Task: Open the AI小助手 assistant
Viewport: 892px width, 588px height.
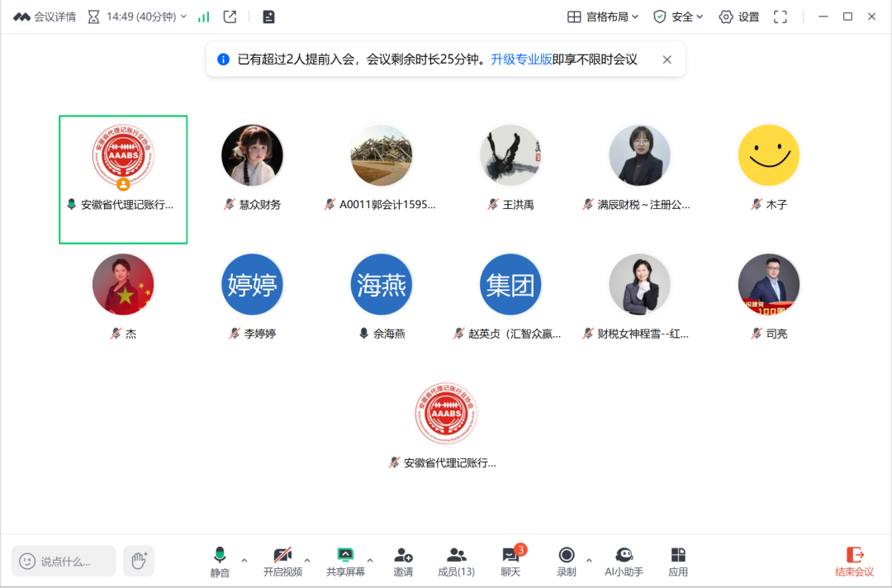Action: point(625,562)
